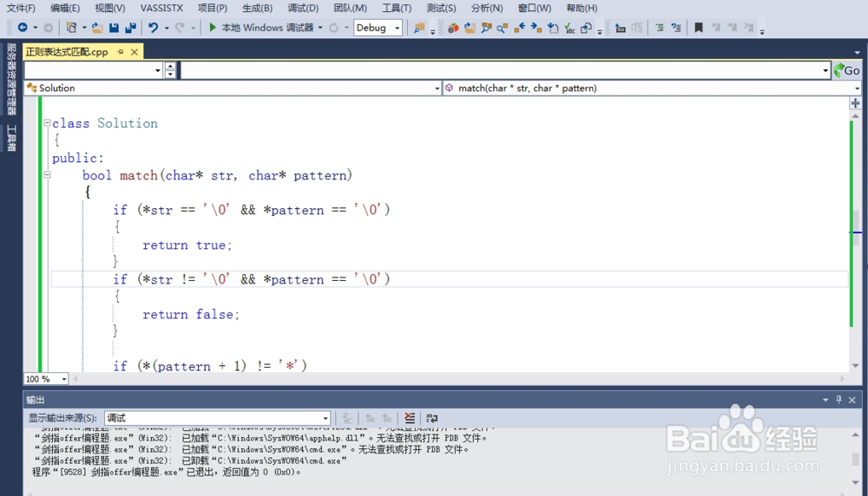This screenshot has width=868, height=496.
Task: Click VA Find References magnifier icon
Action: coord(502,28)
